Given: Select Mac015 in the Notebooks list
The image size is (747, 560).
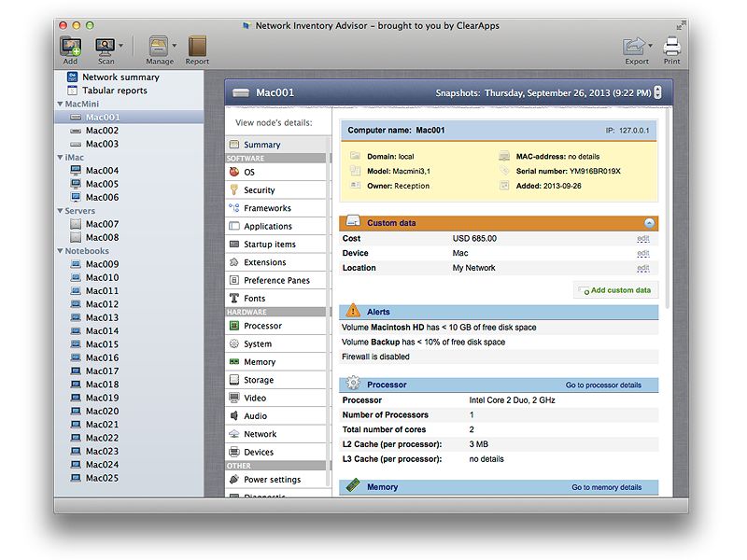Looking at the screenshot, I should pyautogui.click(x=102, y=344).
